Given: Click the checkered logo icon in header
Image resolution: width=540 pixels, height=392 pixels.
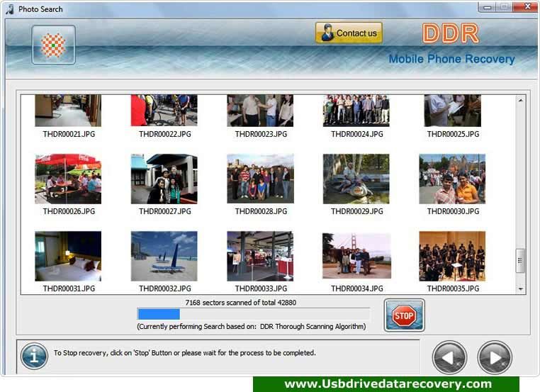Looking at the screenshot, I should tap(53, 45).
